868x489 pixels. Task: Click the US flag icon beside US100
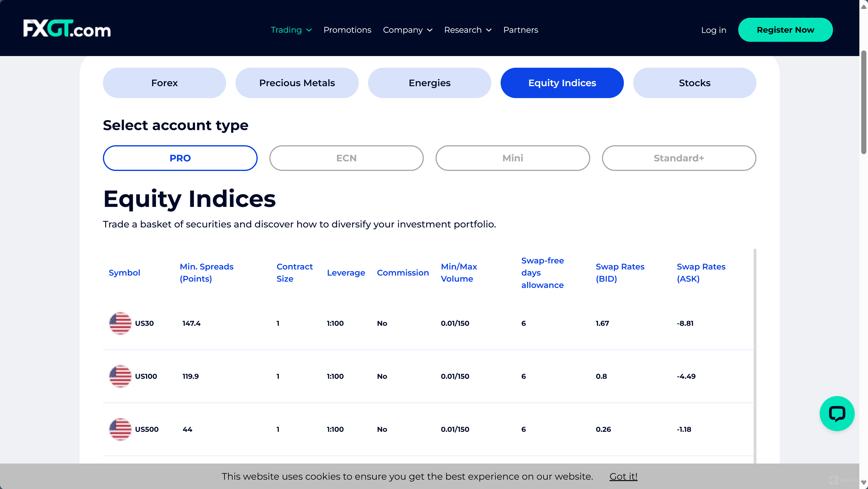(120, 376)
